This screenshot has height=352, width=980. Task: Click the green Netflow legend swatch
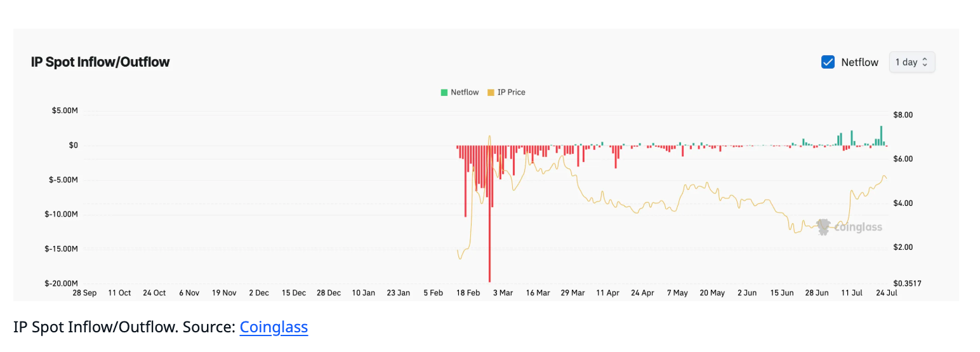(x=444, y=93)
